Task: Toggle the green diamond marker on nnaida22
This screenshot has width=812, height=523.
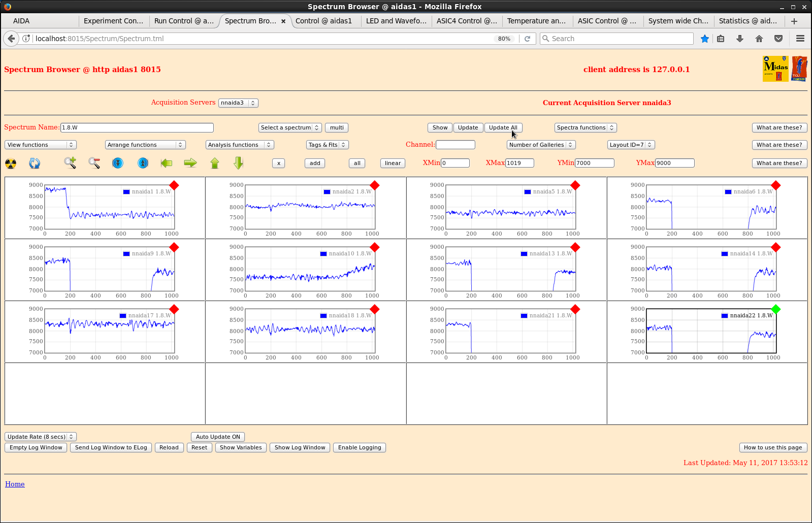Action: pyautogui.click(x=775, y=309)
